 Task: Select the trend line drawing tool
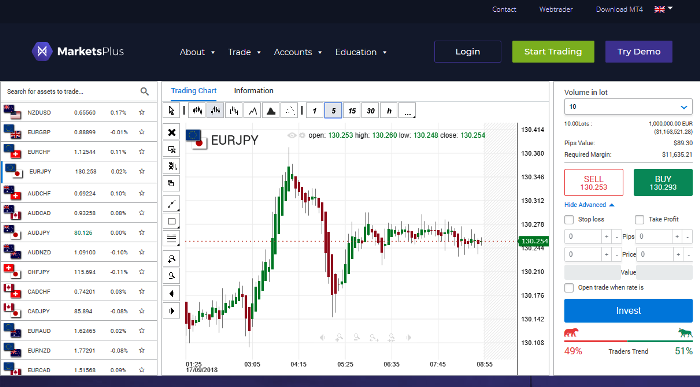point(171,204)
